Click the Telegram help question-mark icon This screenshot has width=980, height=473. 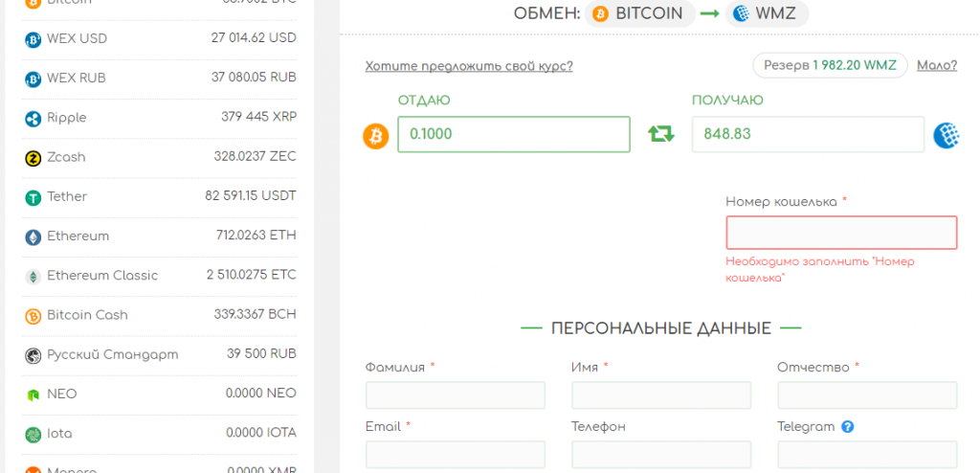tap(847, 427)
